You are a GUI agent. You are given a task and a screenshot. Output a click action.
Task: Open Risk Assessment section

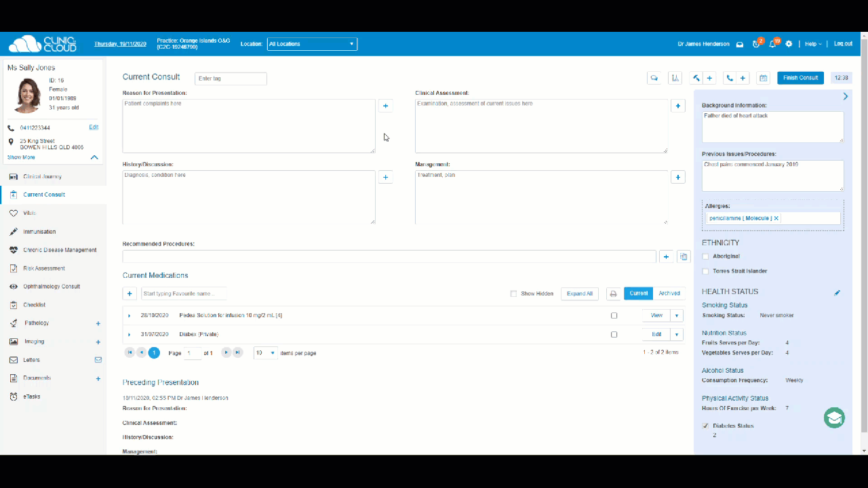(44, 268)
